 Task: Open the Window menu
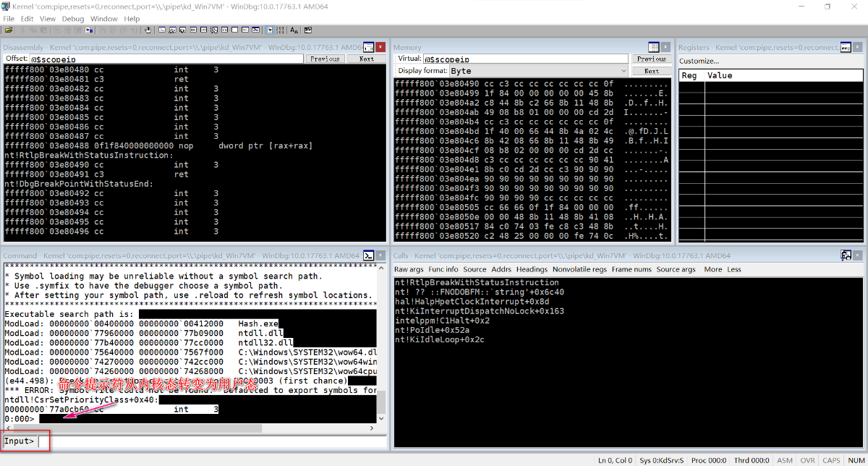click(104, 19)
